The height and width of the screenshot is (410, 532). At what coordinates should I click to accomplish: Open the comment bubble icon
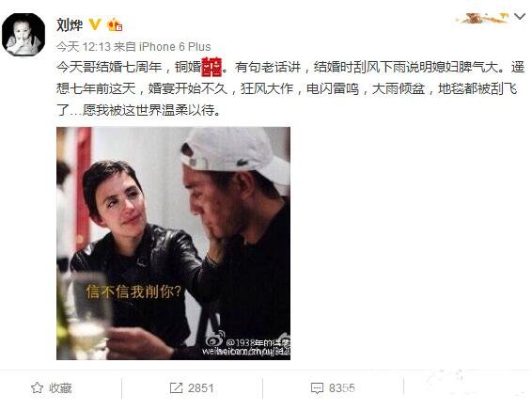pyautogui.click(x=317, y=388)
